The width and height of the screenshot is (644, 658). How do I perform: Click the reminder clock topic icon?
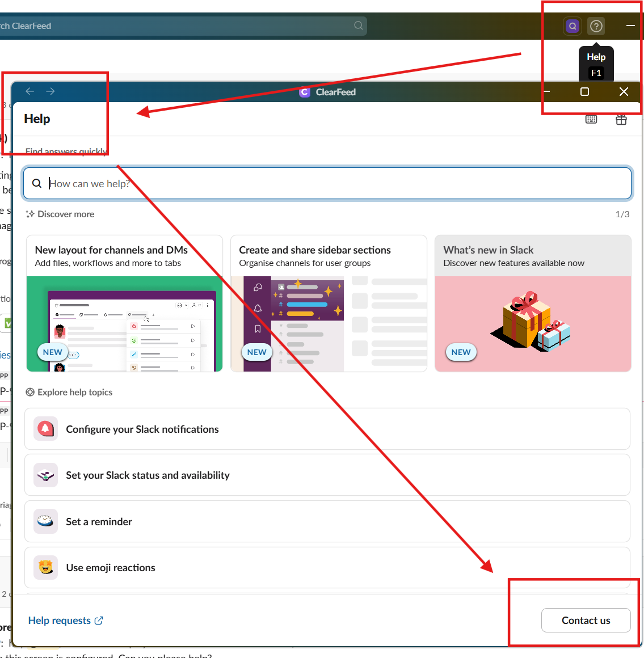46,521
